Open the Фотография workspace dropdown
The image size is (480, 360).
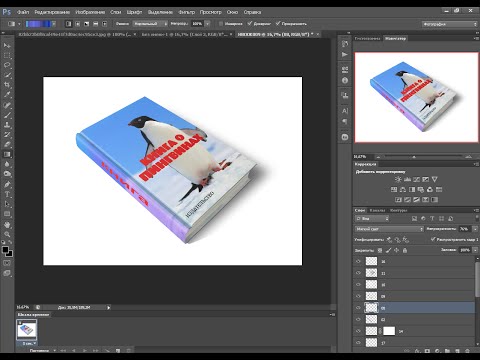click(x=450, y=24)
